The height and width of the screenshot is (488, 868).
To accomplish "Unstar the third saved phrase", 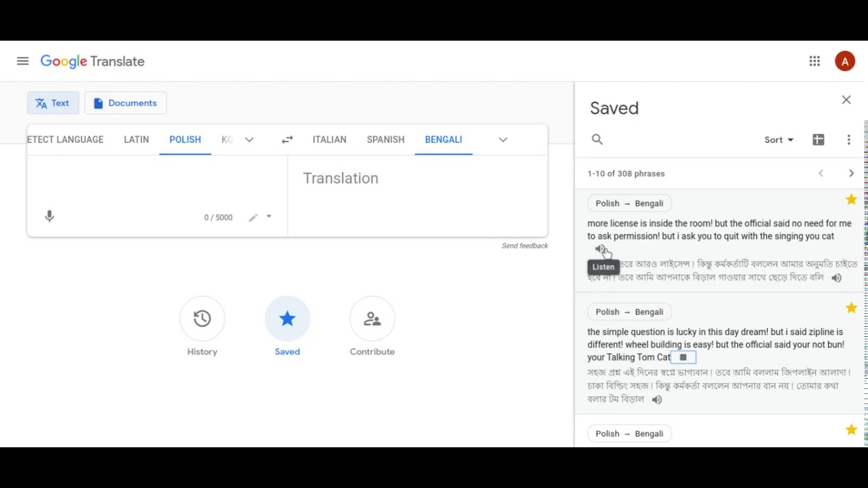I will point(851,430).
